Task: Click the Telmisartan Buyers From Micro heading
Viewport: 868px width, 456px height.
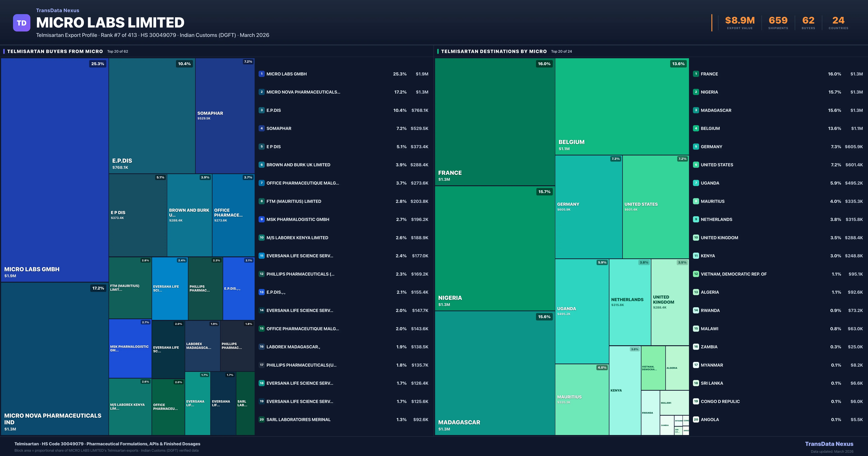Action: [x=55, y=52]
